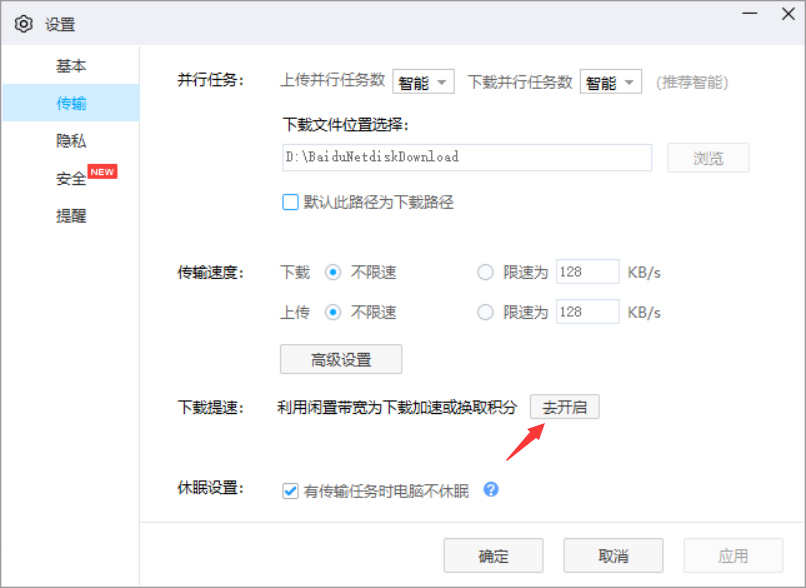Select 限速为 for 下载 speed
Image resolution: width=806 pixels, height=588 pixels.
485,272
